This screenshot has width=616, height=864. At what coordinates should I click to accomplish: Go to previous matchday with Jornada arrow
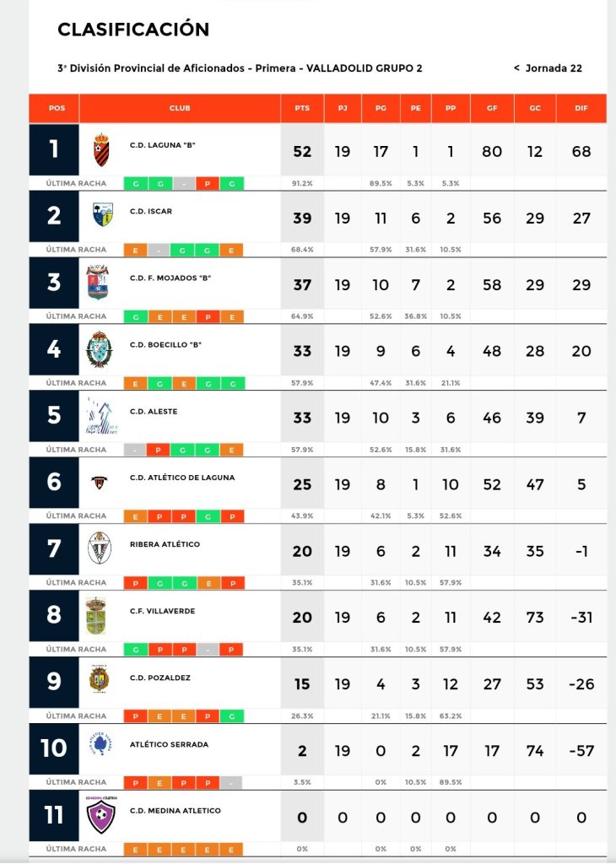pos(516,68)
